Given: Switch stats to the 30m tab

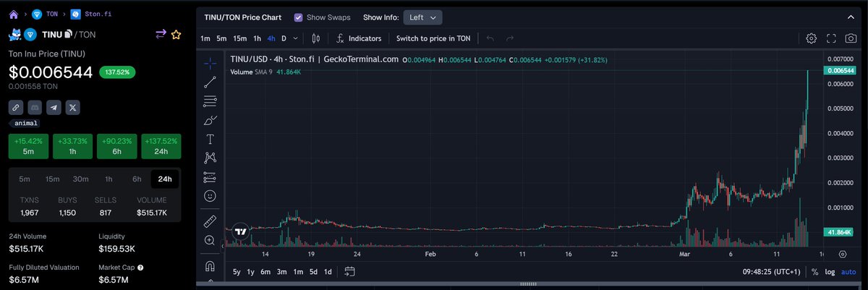Looking at the screenshot, I should (x=80, y=179).
